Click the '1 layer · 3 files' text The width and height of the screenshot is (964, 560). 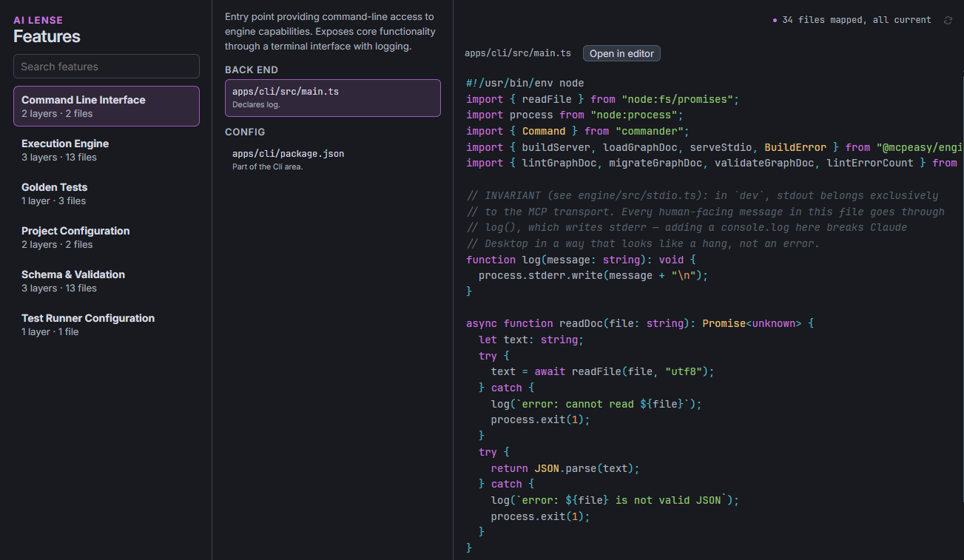[53, 200]
